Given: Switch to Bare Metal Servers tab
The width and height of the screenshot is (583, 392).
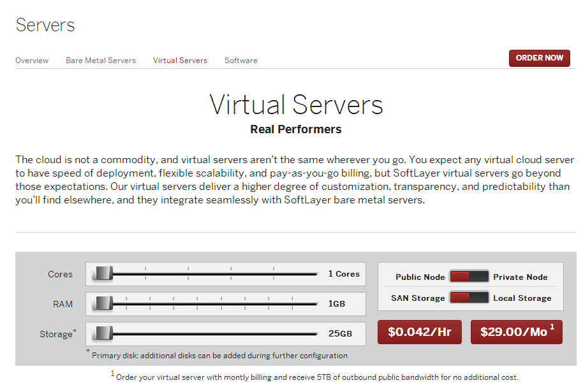Looking at the screenshot, I should tap(101, 61).
